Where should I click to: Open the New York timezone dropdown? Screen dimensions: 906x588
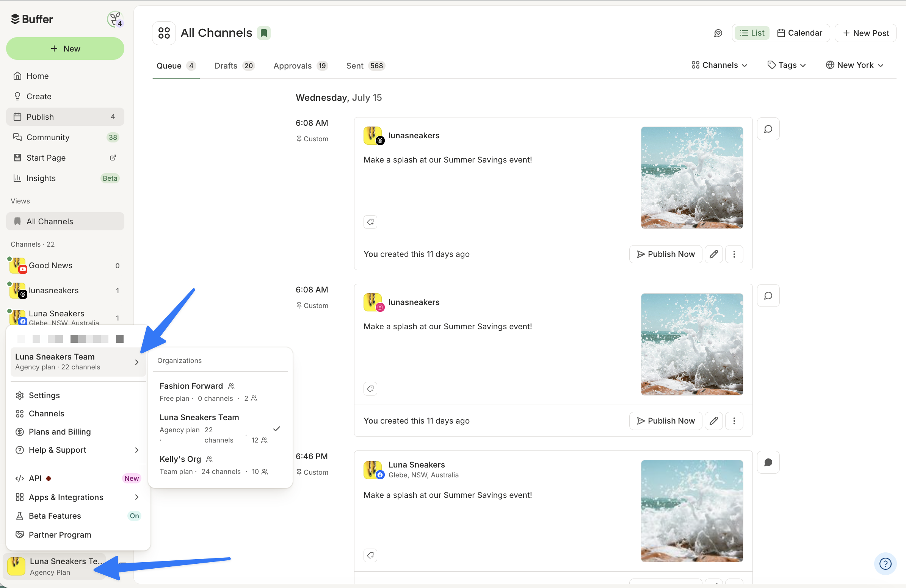[x=854, y=65]
